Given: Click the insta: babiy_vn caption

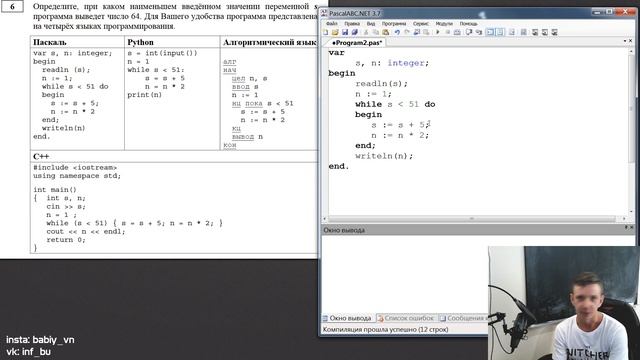Looking at the screenshot, I should coord(40,340).
